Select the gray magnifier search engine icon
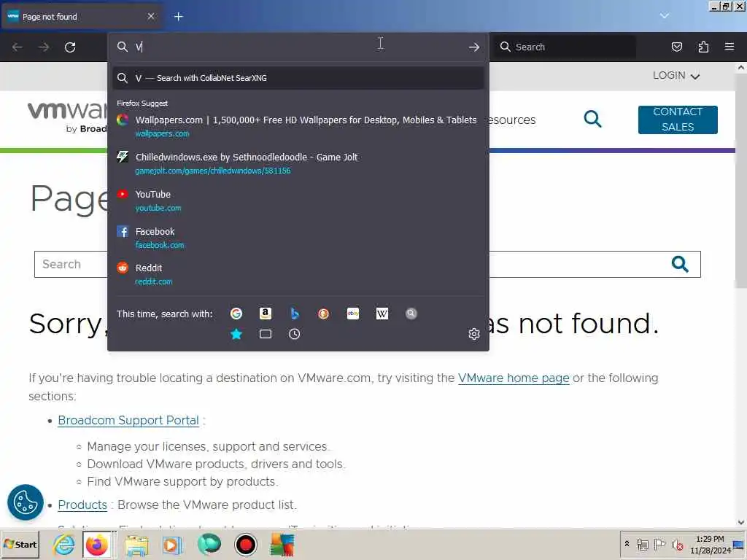The height and width of the screenshot is (560, 747). pyautogui.click(x=411, y=314)
